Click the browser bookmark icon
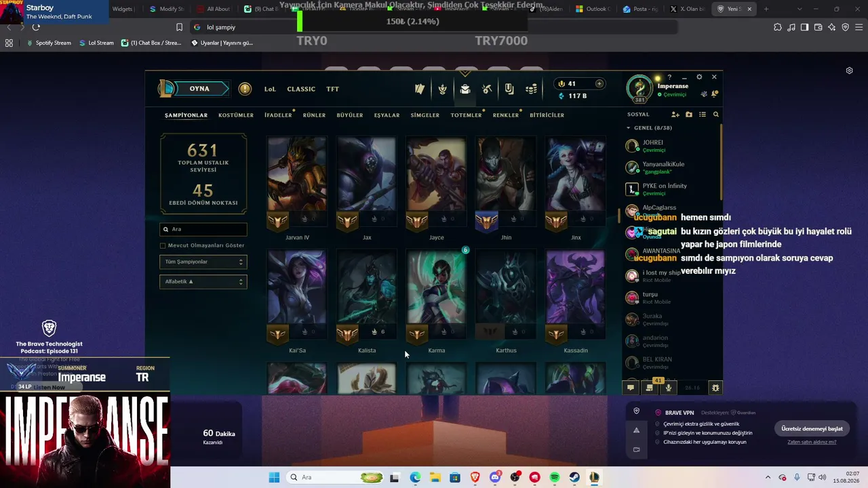The width and height of the screenshot is (868, 488). click(x=179, y=27)
